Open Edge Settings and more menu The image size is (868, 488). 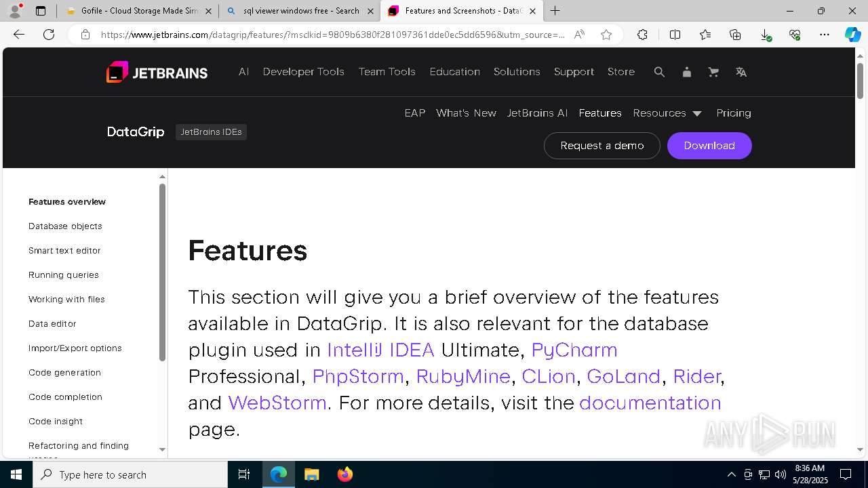tap(825, 35)
